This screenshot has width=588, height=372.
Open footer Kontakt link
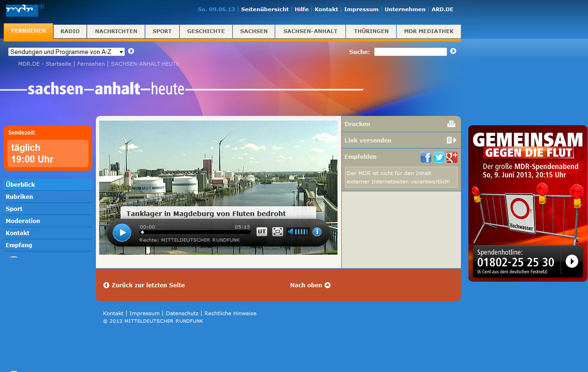tap(113, 313)
